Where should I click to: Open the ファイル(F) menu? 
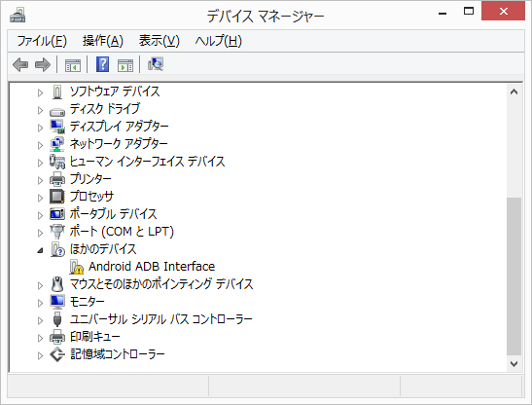[42, 41]
